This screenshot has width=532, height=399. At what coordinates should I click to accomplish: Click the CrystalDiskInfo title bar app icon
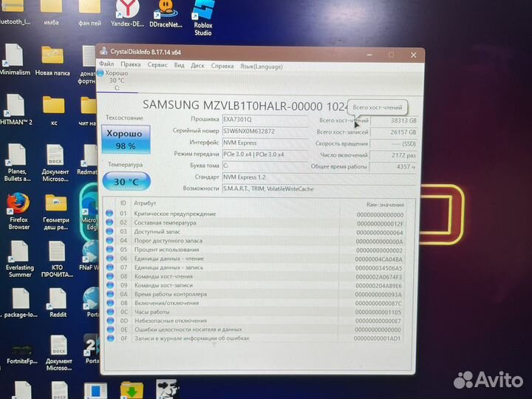point(103,51)
